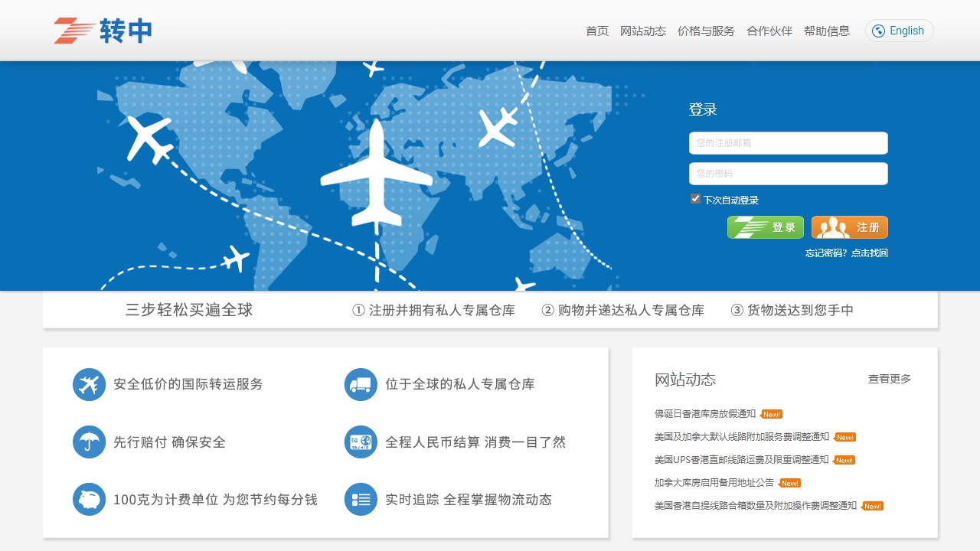The width and height of the screenshot is (980, 551).
Task: Click the New! badge after 佛诞日香港库房放假通知
Action: click(x=771, y=414)
